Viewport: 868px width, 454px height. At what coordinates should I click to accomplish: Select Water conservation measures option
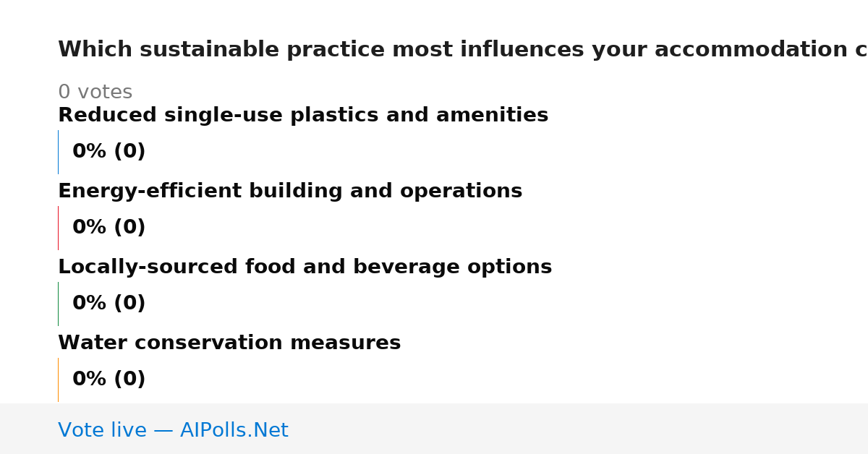click(229, 343)
